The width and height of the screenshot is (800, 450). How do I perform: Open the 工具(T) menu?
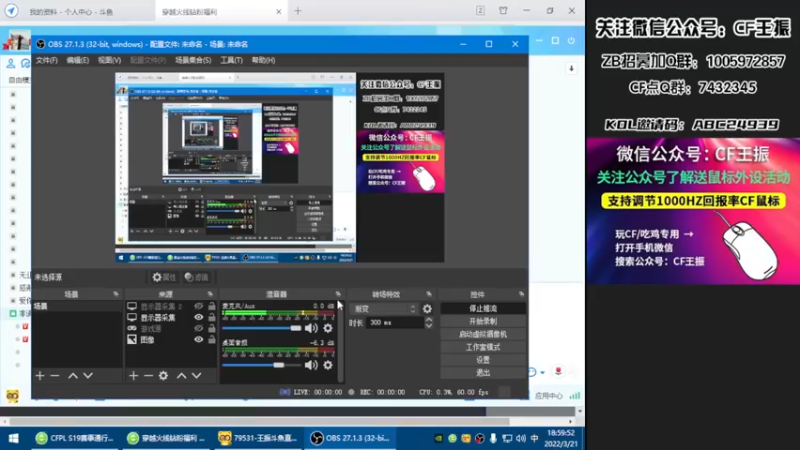point(231,60)
